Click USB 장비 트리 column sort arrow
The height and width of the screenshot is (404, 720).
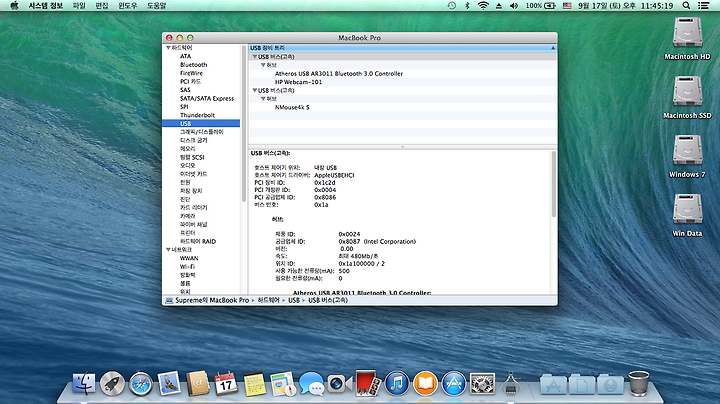click(553, 48)
